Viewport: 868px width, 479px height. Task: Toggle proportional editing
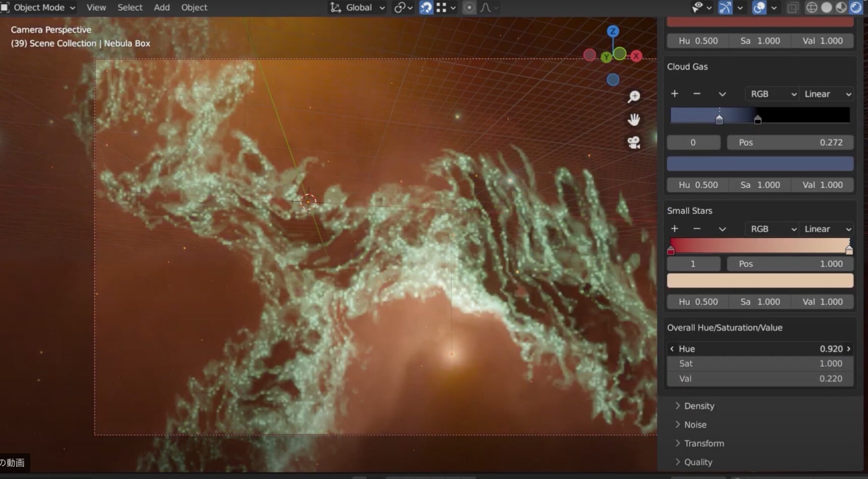(x=469, y=7)
